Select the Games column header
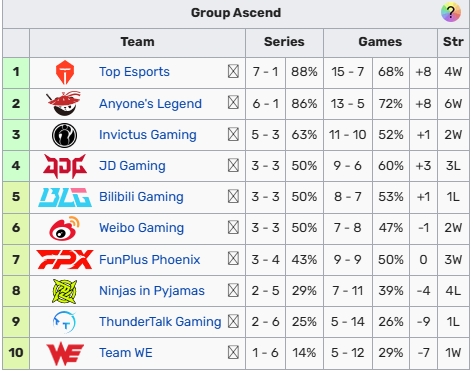 380,42
